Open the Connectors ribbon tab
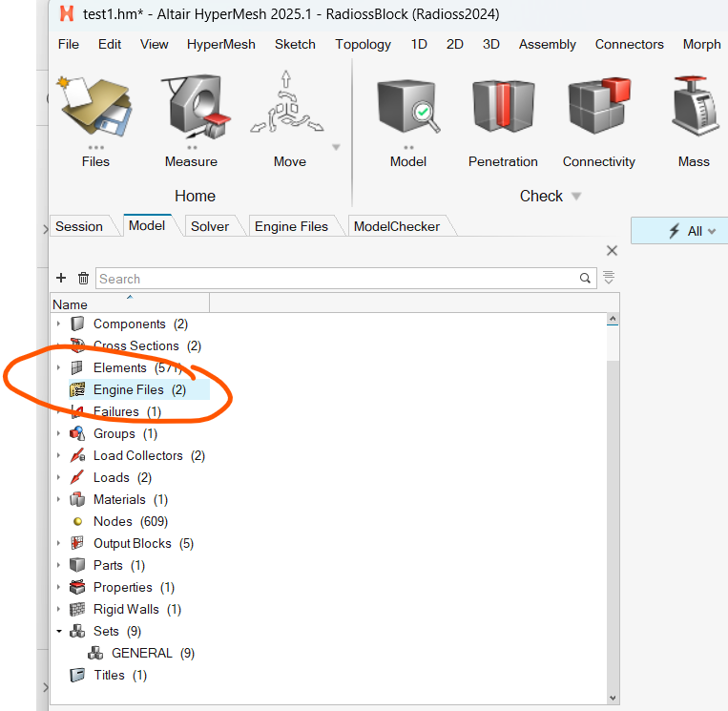 pos(629,44)
